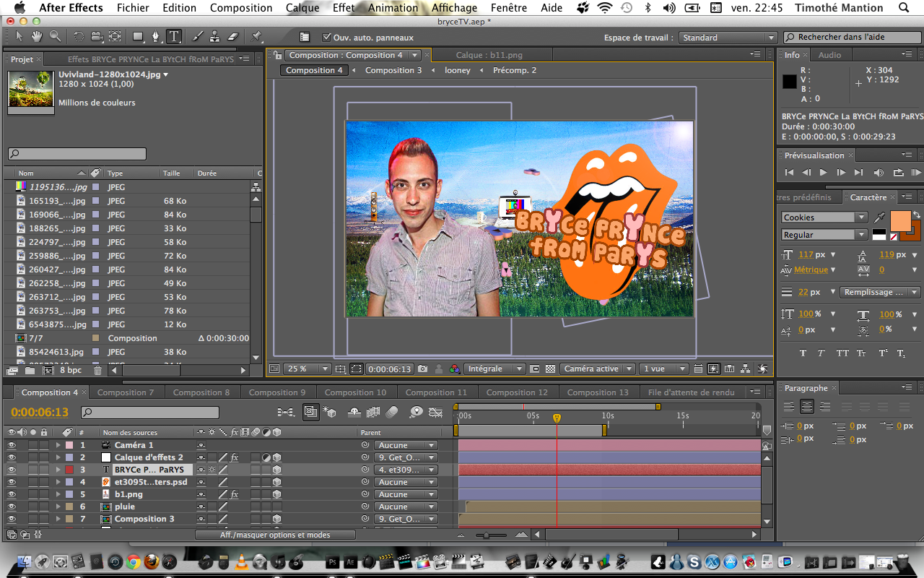Click the region of interest icon
The image size is (924, 578).
[x=357, y=368]
